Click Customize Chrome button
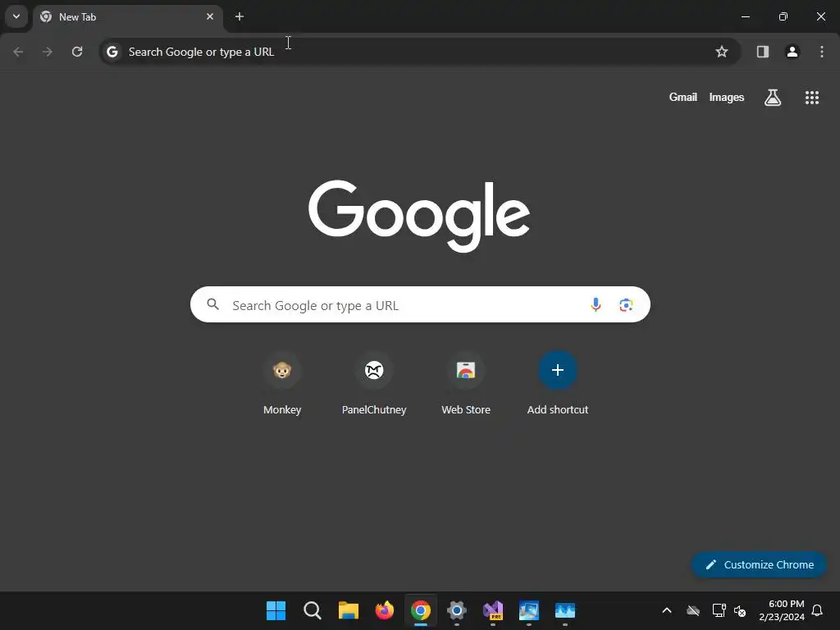Viewport: 840px width, 630px height. click(x=759, y=564)
